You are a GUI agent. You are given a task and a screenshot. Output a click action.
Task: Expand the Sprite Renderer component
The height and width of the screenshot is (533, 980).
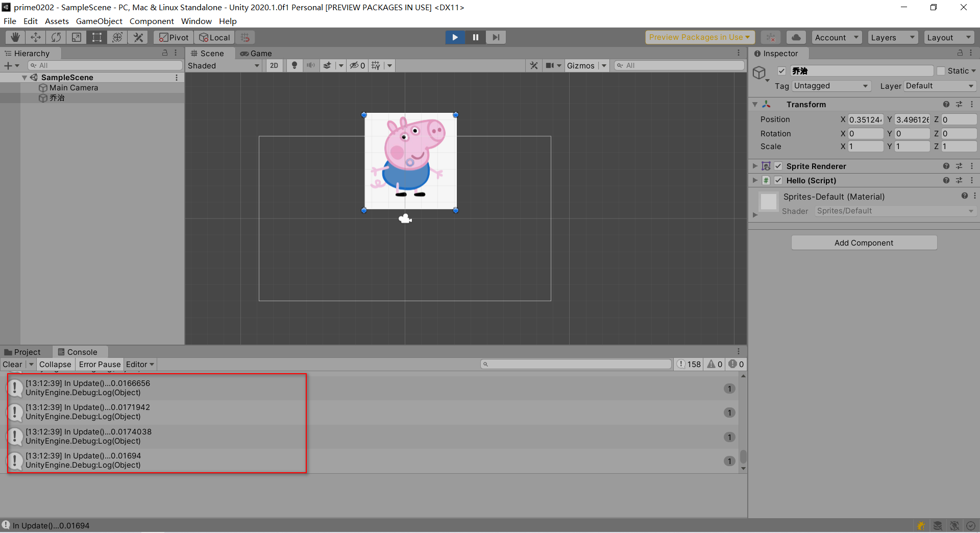755,166
